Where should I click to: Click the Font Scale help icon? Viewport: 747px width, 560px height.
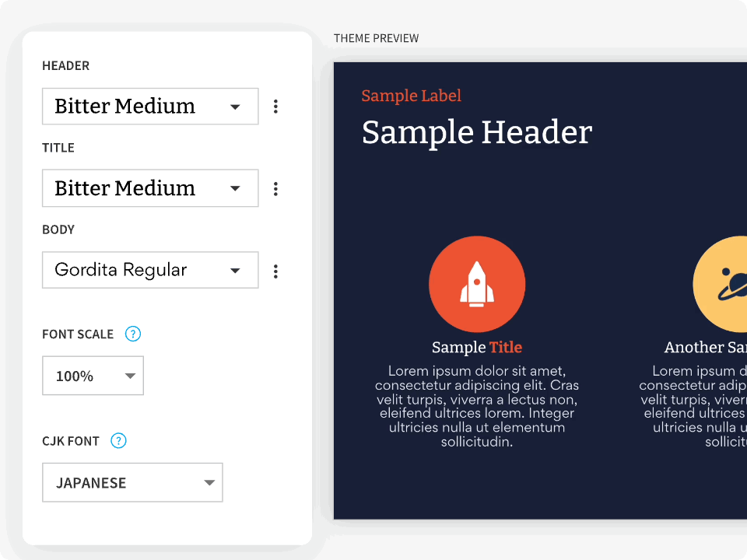(133, 334)
